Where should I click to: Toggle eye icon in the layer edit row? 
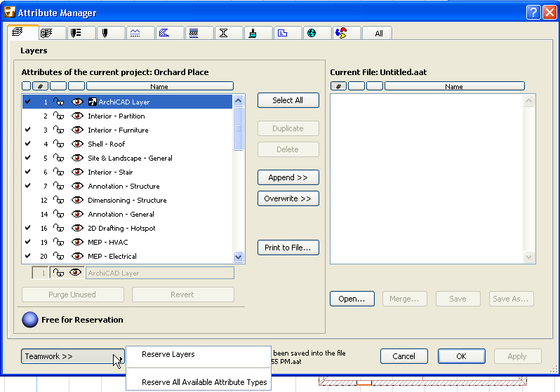tap(75, 272)
